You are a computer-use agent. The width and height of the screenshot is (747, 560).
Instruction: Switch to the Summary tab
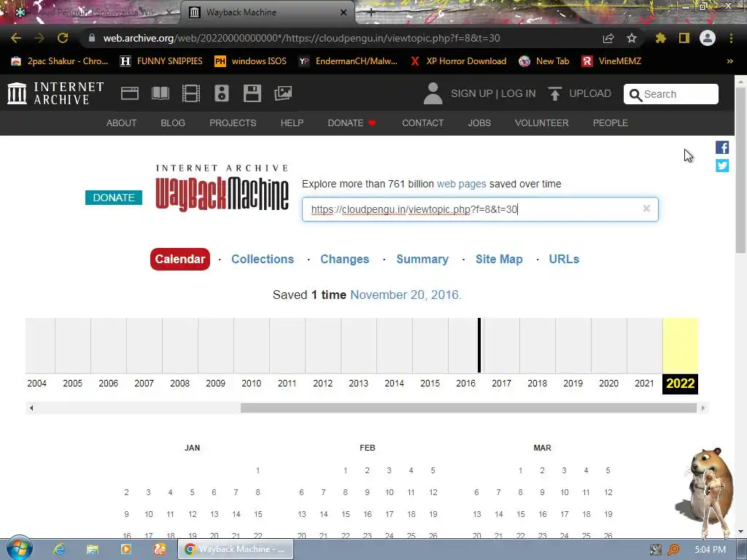(x=422, y=259)
